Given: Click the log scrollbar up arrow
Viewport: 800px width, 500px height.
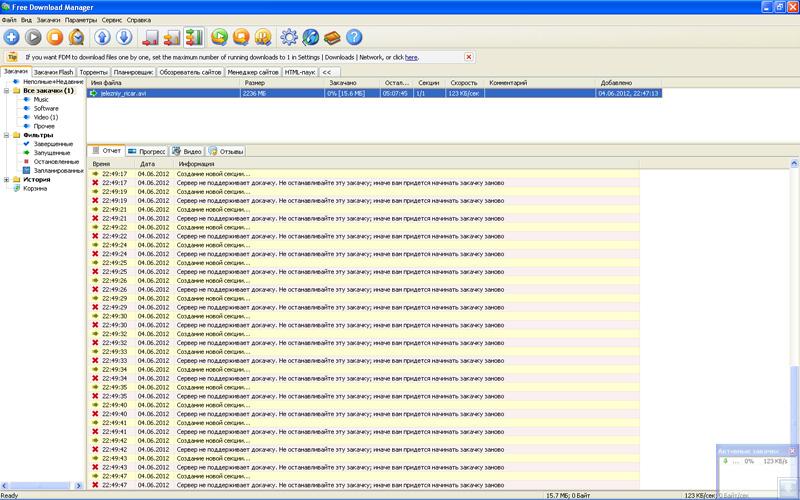Looking at the screenshot, I should [794, 164].
